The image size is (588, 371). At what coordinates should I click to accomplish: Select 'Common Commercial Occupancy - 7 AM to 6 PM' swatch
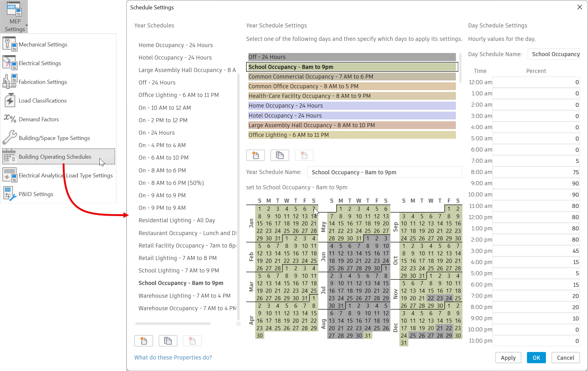pyautogui.click(x=352, y=77)
